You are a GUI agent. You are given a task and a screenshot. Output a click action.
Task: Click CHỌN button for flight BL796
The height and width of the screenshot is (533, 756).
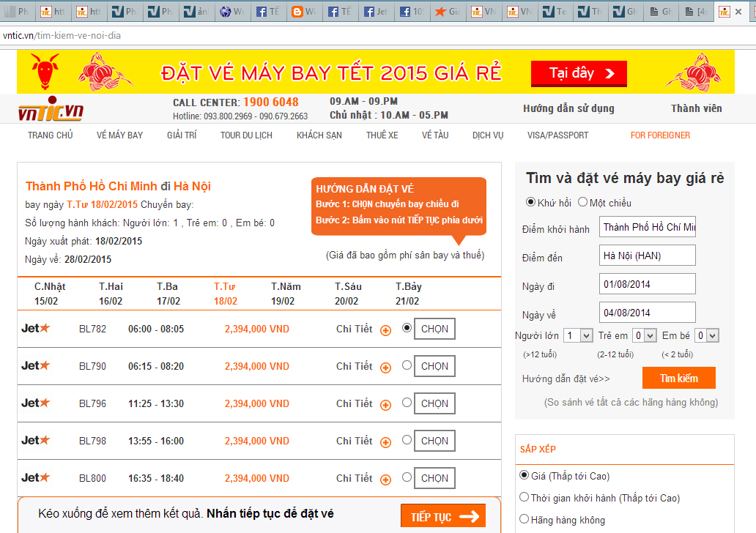[434, 404]
